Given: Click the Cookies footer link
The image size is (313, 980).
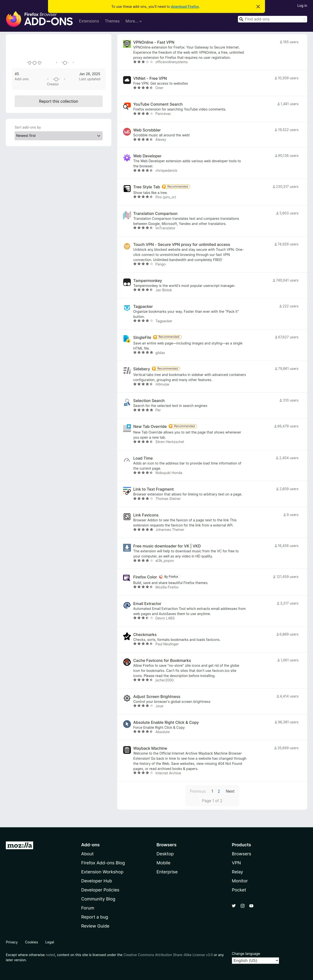Looking at the screenshot, I should [x=31, y=942].
